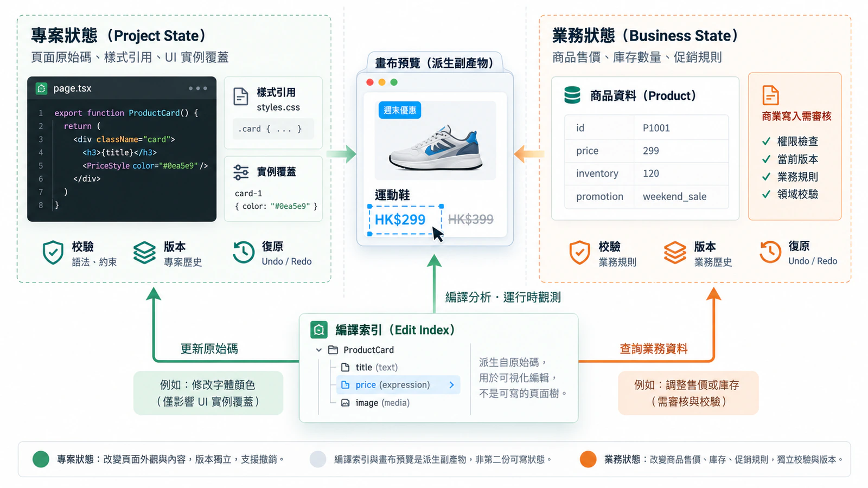868x488 pixels.
Task: Click the green 版本 layers icon
Action: 144,253
